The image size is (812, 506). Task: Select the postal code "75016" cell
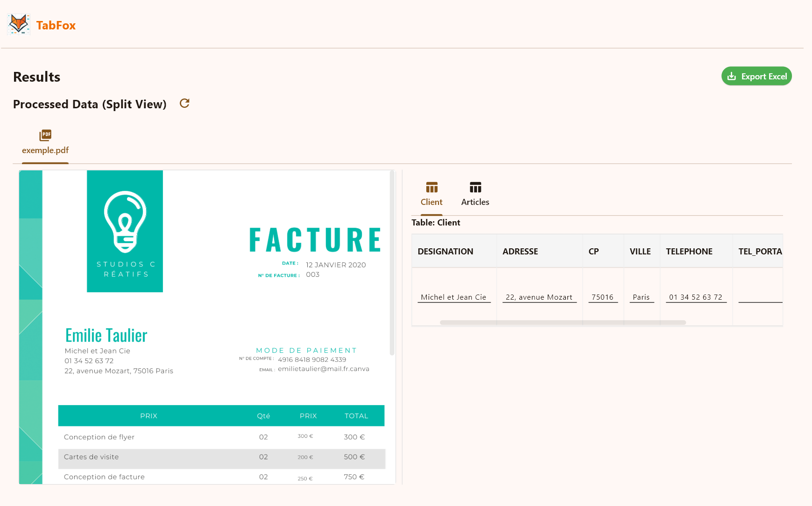click(x=603, y=297)
